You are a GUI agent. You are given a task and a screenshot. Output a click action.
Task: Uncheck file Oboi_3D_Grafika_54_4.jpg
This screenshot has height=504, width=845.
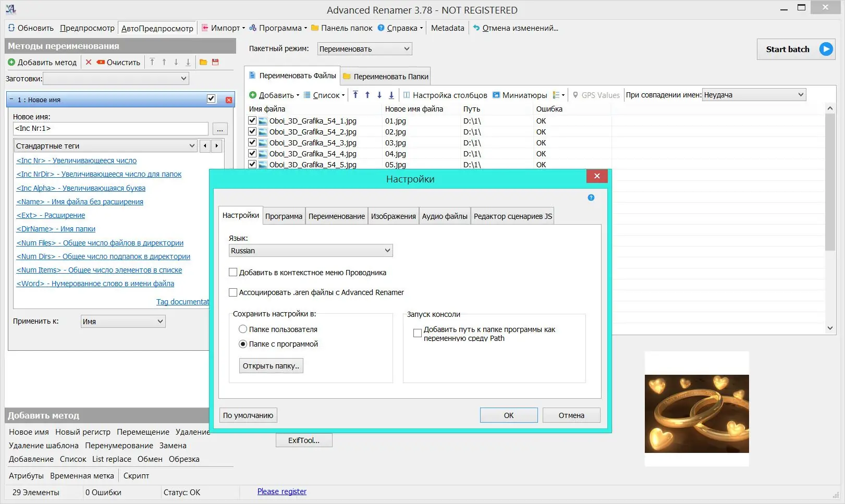(x=252, y=153)
